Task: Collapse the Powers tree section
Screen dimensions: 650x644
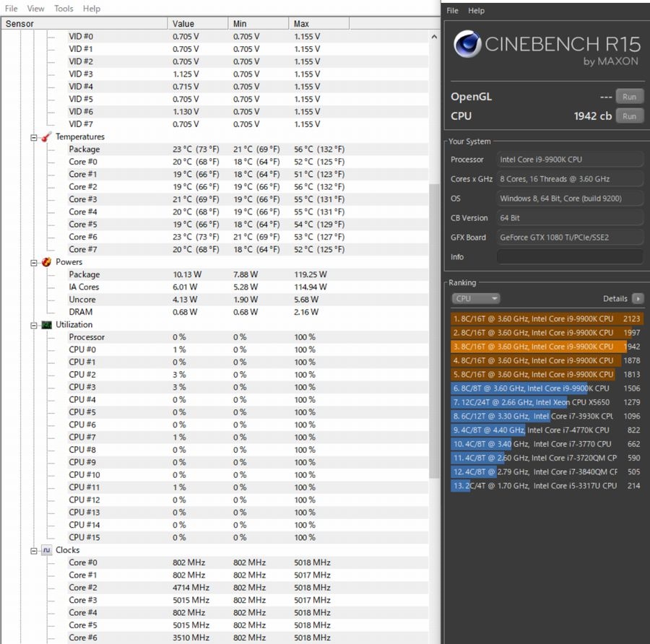Action: click(33, 262)
